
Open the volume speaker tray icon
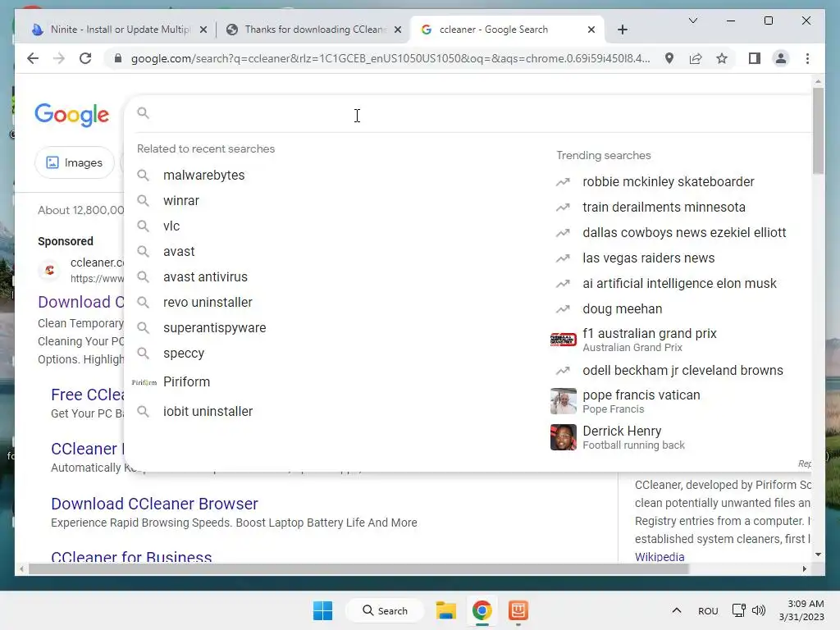pos(759,610)
